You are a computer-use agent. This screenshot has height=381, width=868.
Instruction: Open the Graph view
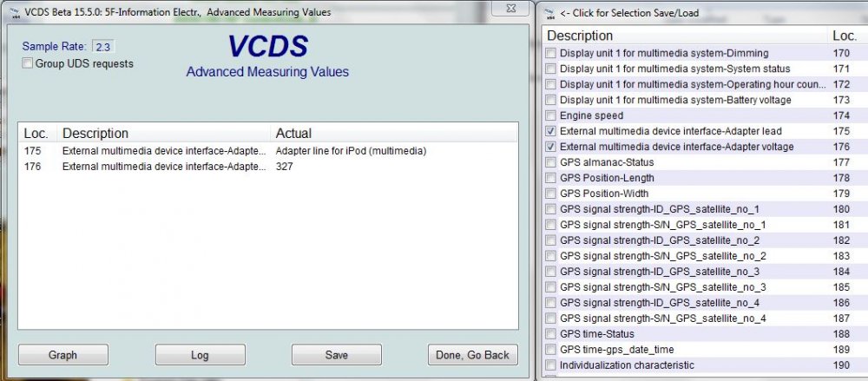63,355
